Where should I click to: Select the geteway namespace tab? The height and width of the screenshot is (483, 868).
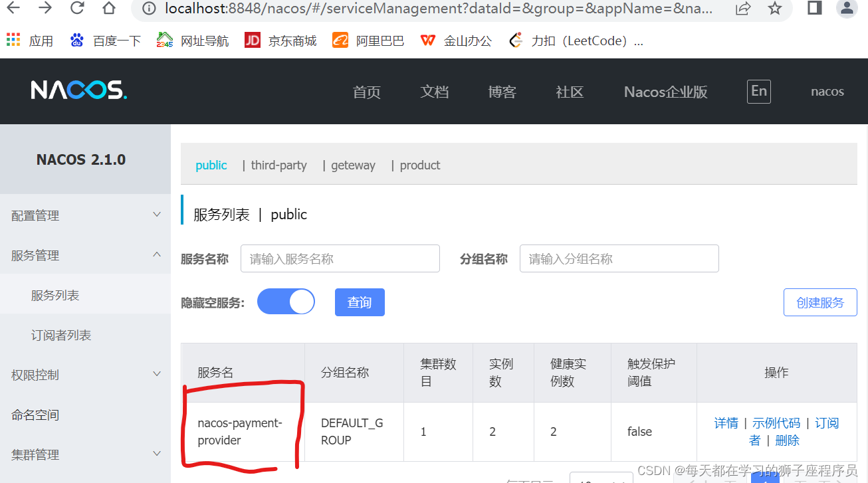(x=353, y=165)
